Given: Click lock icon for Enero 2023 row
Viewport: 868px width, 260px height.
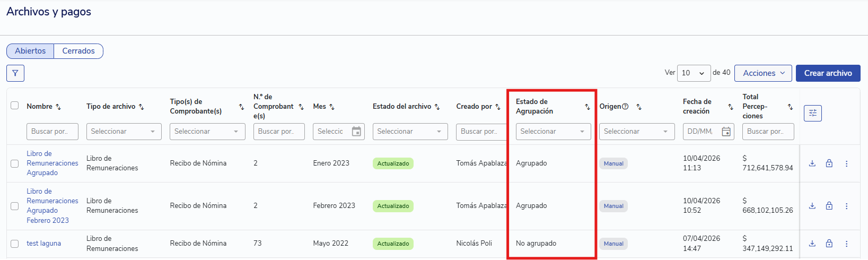Looking at the screenshot, I should pyautogui.click(x=829, y=163).
